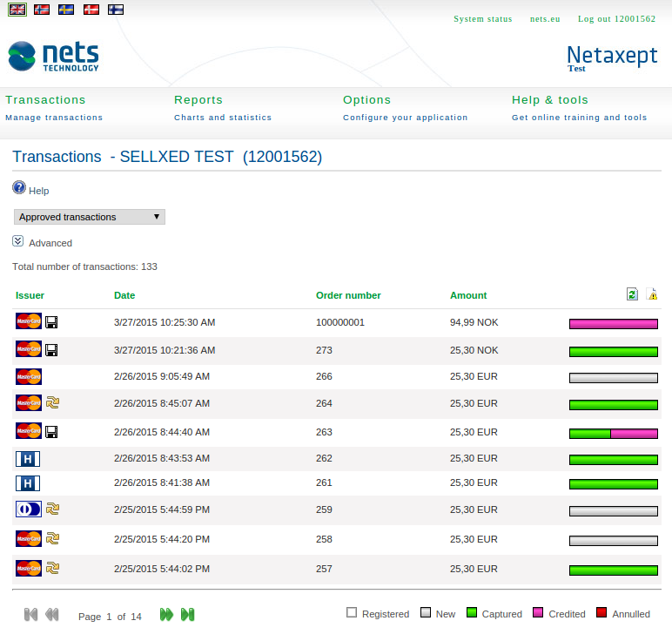Click the H issuer icon for order 262

pos(28,459)
